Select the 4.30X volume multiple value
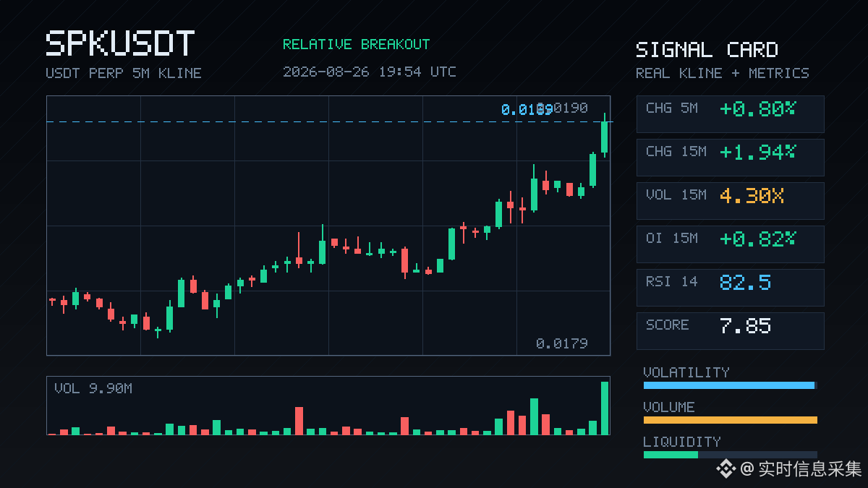This screenshot has width=868, height=488. coord(752,196)
